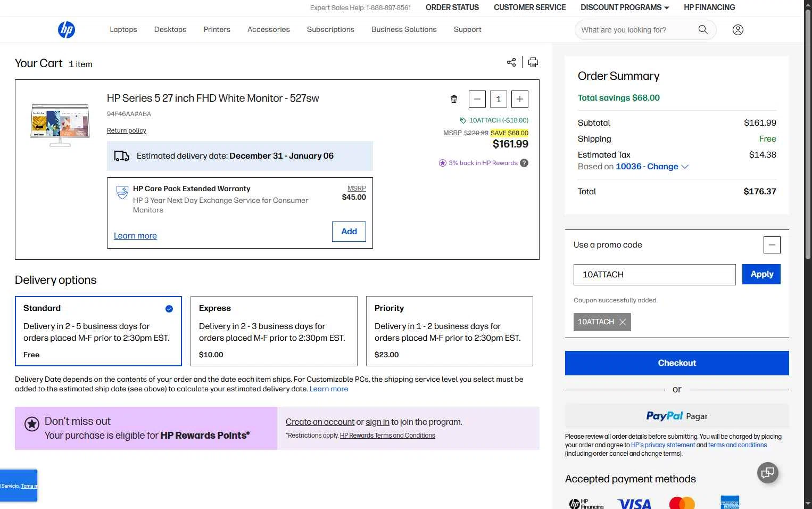812x509 pixels.
Task: Increase monitor quantity with plus button
Action: (x=520, y=99)
